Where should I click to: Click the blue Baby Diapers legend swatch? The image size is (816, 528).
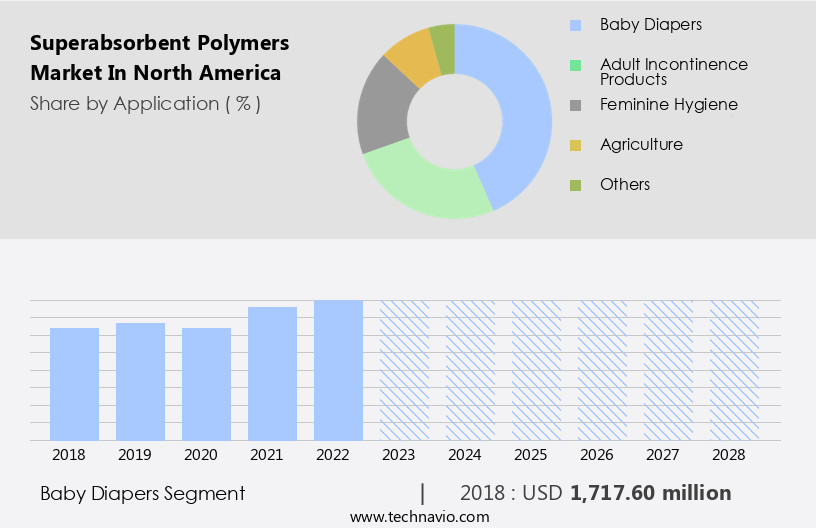[x=575, y=25]
